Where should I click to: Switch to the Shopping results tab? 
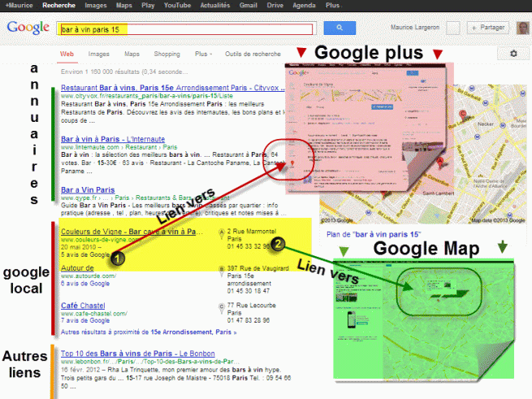(x=167, y=54)
